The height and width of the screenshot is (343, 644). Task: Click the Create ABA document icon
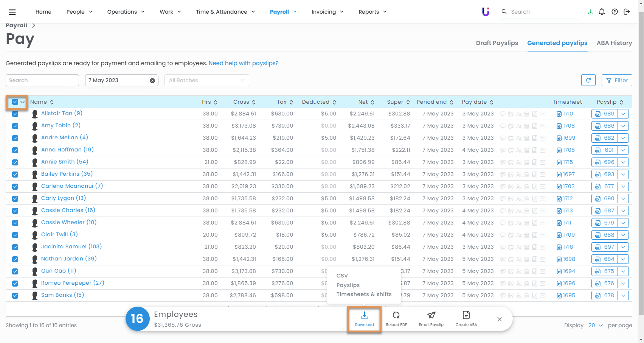(x=466, y=315)
